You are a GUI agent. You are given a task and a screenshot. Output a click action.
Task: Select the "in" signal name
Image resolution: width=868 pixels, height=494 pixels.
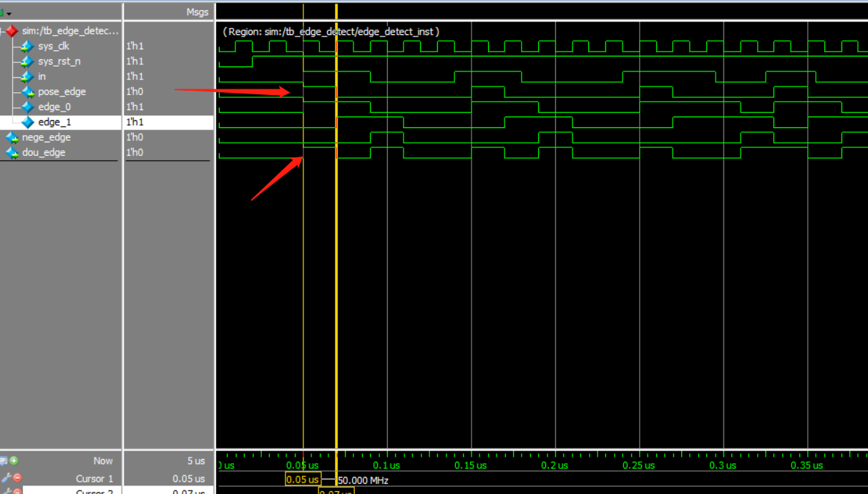coord(42,76)
